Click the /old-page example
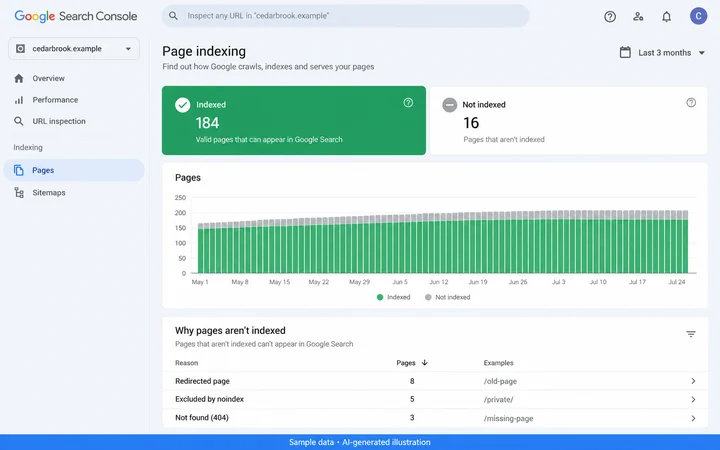The width and height of the screenshot is (720, 450). pyautogui.click(x=500, y=381)
